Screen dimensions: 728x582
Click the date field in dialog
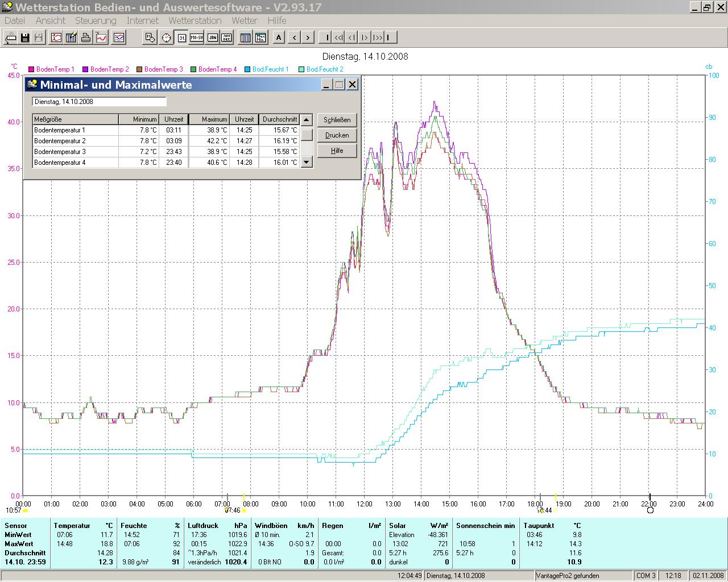99,102
